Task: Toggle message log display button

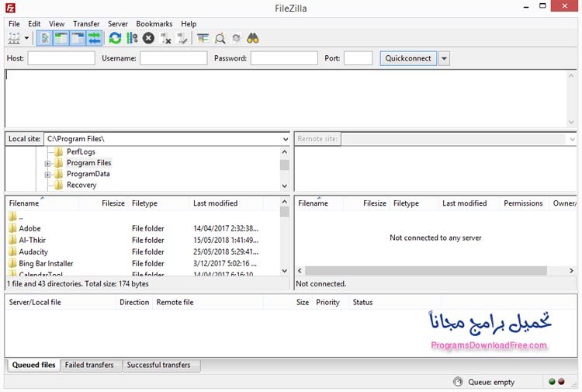Action: 45,38
